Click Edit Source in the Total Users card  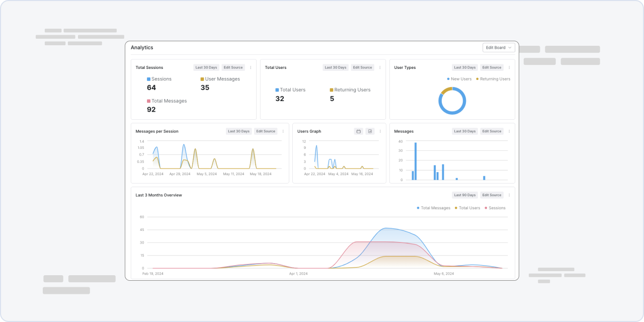coord(362,67)
